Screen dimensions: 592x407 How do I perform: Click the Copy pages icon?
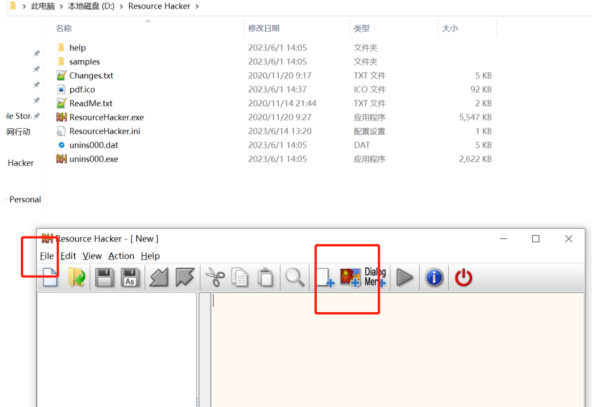point(240,278)
